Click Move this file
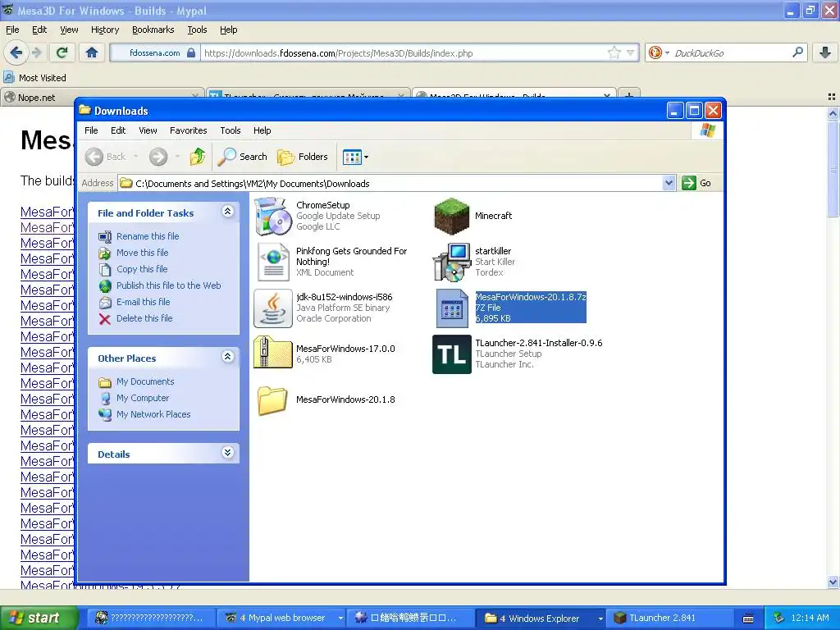The image size is (840, 630). [x=143, y=253]
